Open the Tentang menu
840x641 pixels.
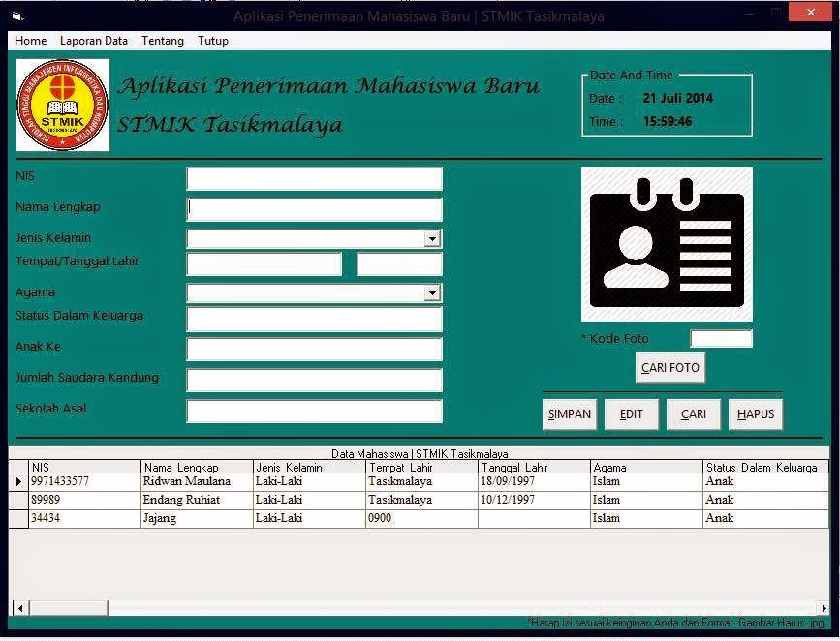[x=163, y=41]
